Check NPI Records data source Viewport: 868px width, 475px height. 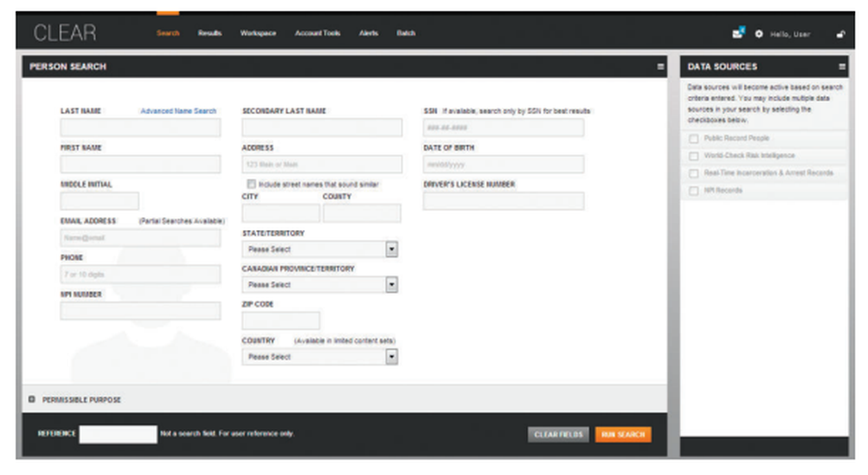(x=693, y=191)
